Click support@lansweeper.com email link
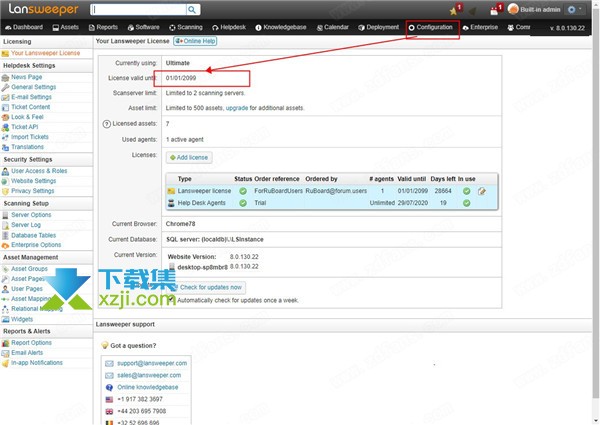This screenshot has height=425, width=600. (x=152, y=363)
